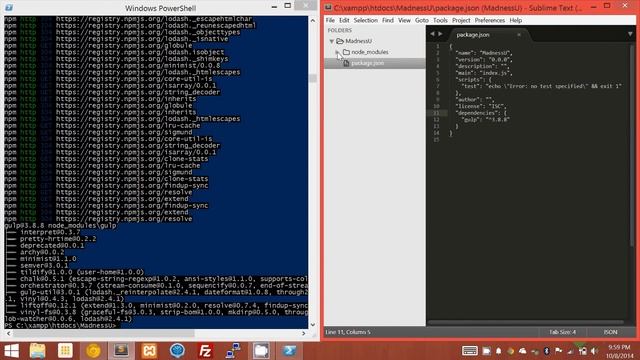Click PowerShell scroll left arrow

8,333
